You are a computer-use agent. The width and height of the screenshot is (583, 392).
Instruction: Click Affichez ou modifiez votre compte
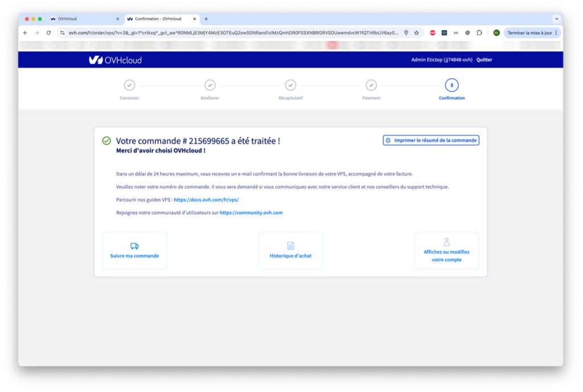click(x=446, y=250)
